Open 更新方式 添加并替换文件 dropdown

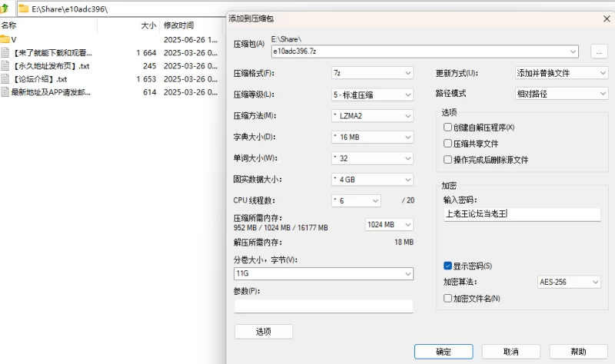click(x=562, y=73)
